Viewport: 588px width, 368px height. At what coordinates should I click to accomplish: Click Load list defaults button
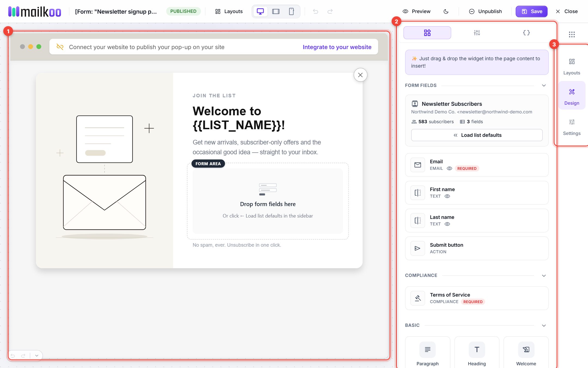pos(477,135)
